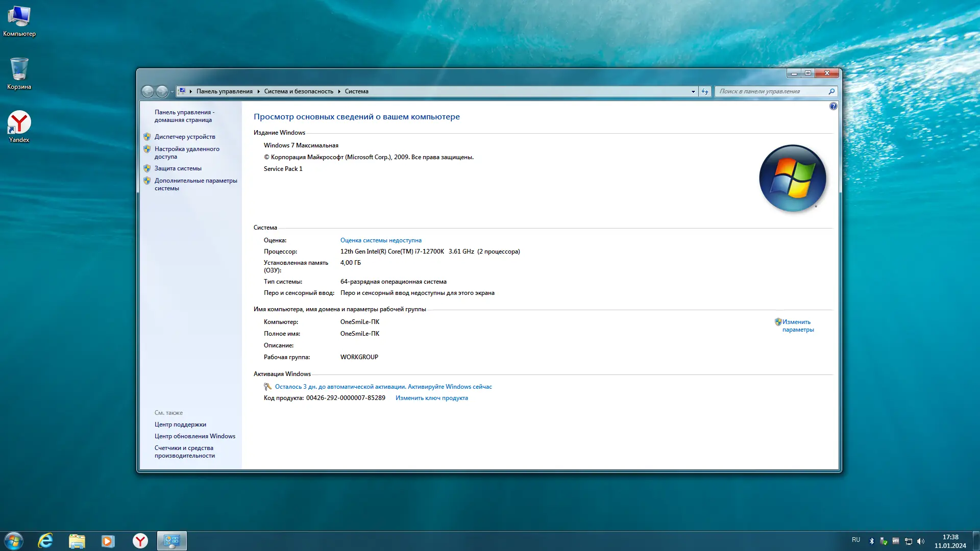
Task: Click the search magnifier icon
Action: click(831, 91)
